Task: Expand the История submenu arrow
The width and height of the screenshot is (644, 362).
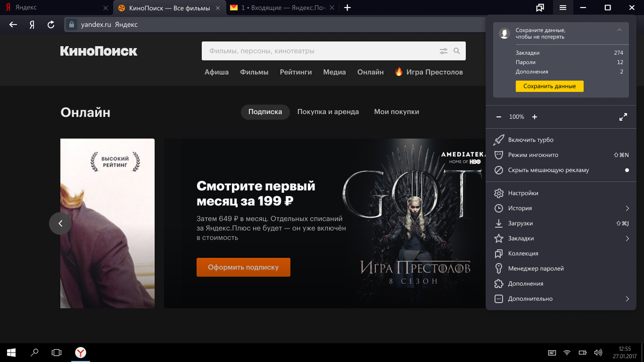Action: pos(627,208)
